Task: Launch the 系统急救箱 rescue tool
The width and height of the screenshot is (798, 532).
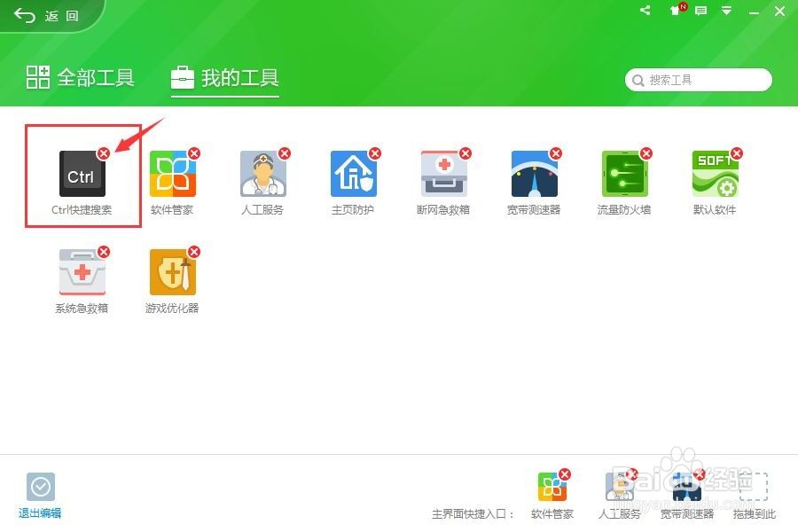Action: [82, 273]
